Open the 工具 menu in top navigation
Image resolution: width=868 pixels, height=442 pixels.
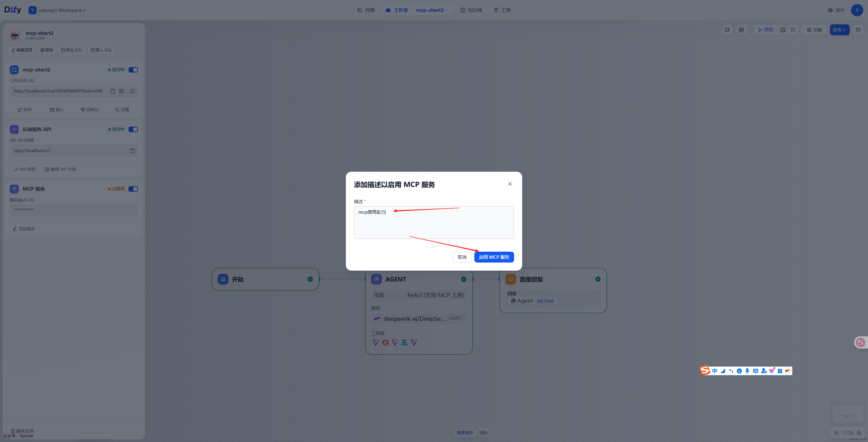click(x=502, y=10)
